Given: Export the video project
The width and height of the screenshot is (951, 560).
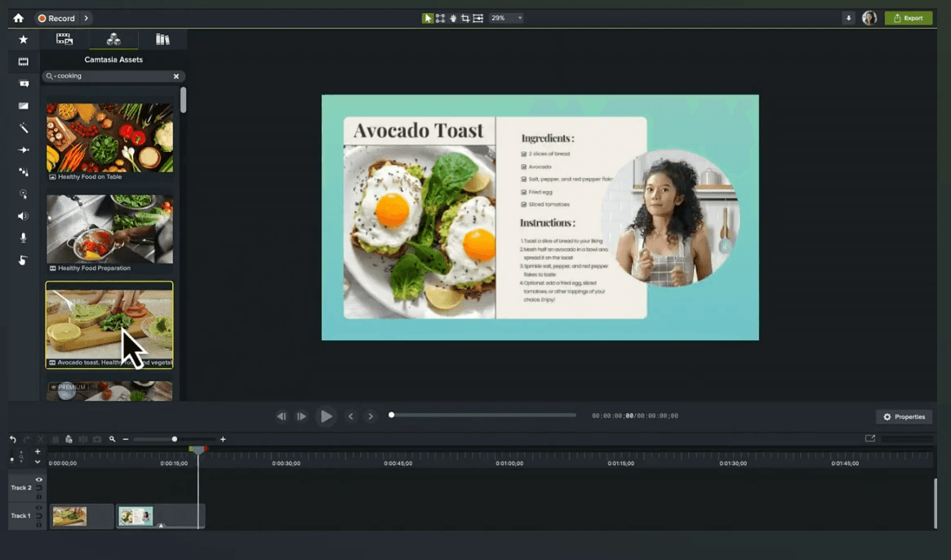Looking at the screenshot, I should (x=908, y=18).
